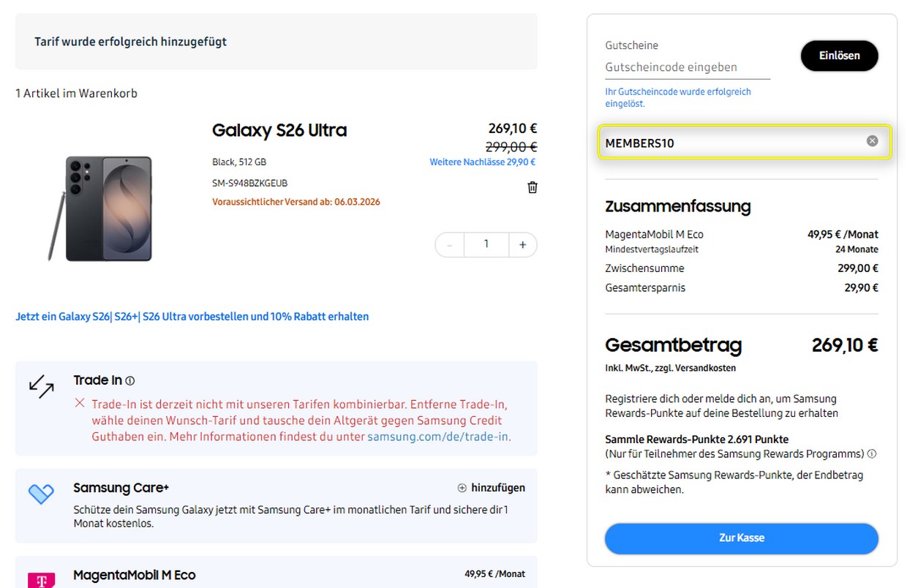
Task: Click the quantity field showing 1
Action: tap(486, 244)
